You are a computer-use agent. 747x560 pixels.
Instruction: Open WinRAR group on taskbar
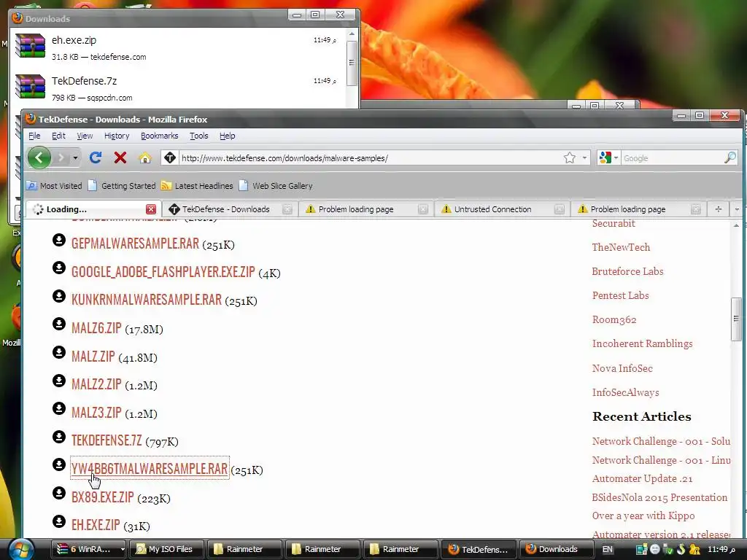pos(88,549)
